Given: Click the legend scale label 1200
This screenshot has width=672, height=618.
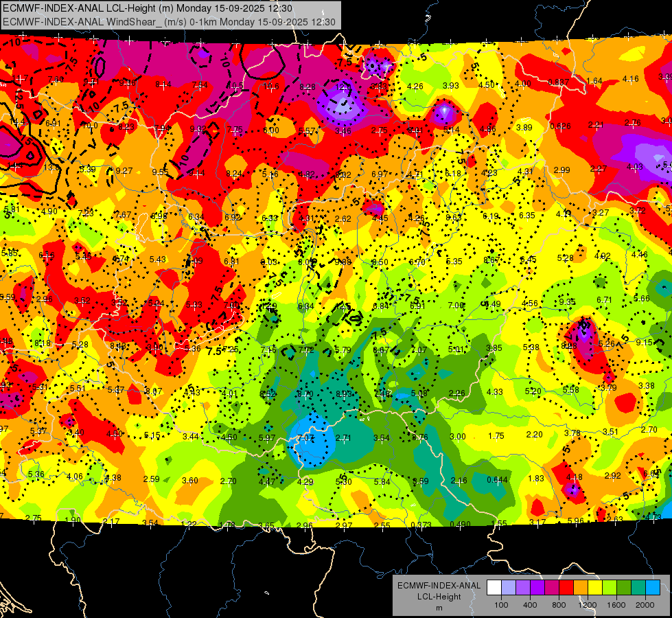Looking at the screenshot, I should (x=588, y=605).
